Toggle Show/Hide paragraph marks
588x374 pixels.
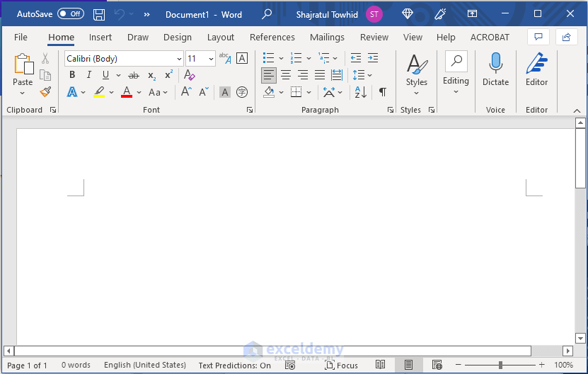click(x=383, y=92)
